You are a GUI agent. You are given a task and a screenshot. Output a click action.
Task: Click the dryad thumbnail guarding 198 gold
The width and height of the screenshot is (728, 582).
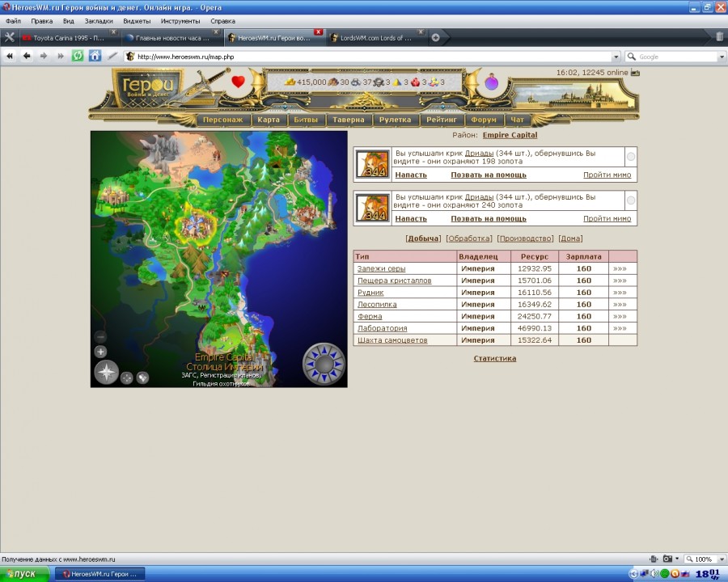(x=373, y=164)
